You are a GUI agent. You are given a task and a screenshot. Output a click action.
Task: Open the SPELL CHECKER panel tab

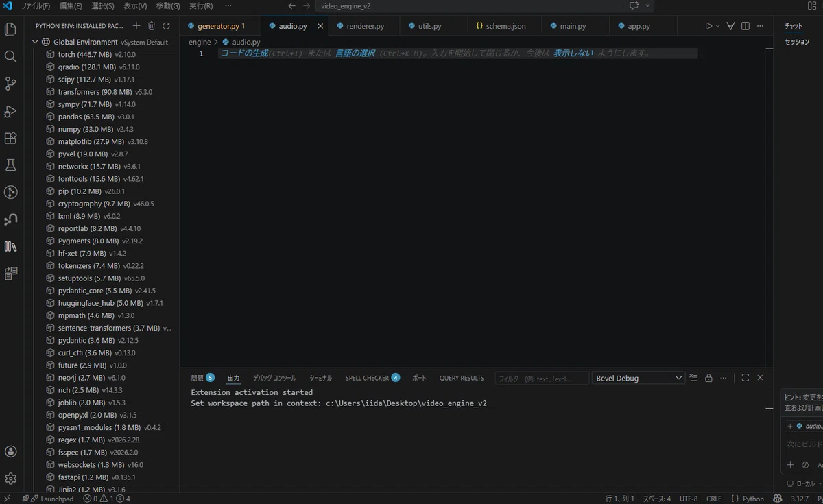[372, 378]
